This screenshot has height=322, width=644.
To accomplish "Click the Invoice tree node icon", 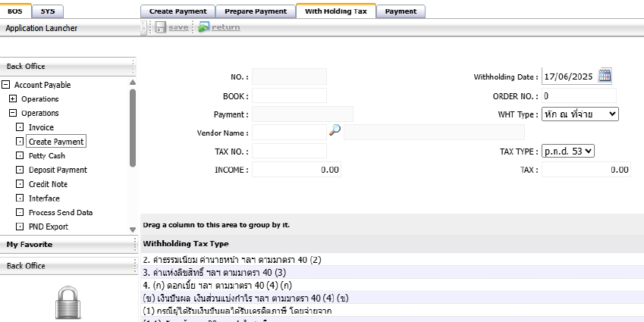I will (x=20, y=127).
